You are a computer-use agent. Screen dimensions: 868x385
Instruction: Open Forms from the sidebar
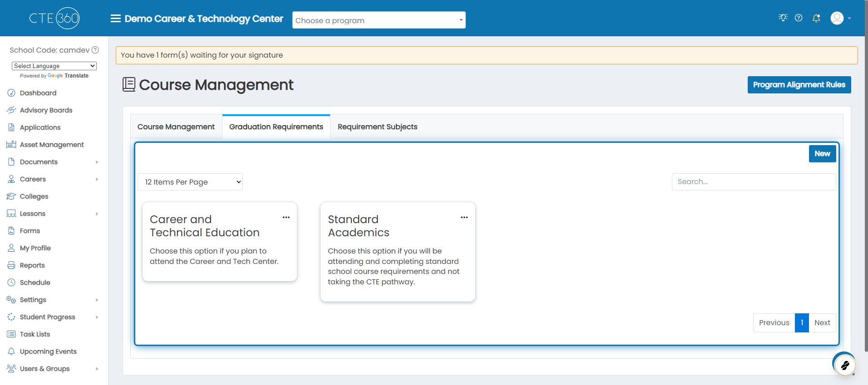point(30,231)
